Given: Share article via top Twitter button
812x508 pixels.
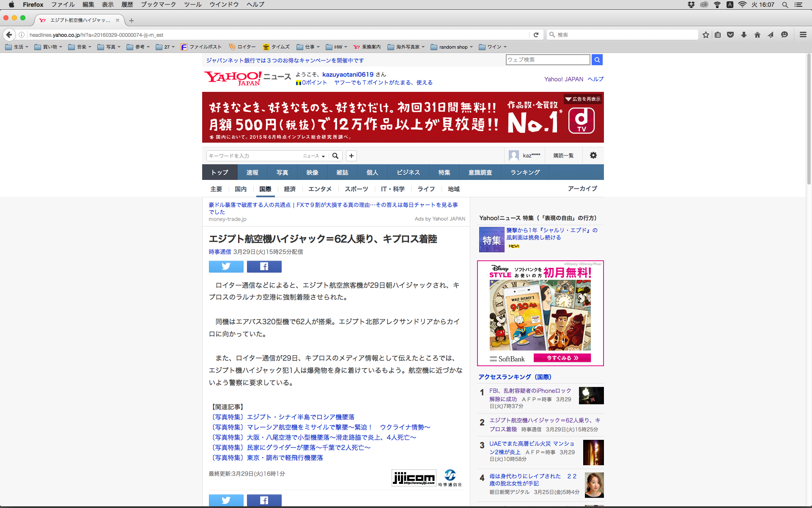Looking at the screenshot, I should [226, 266].
